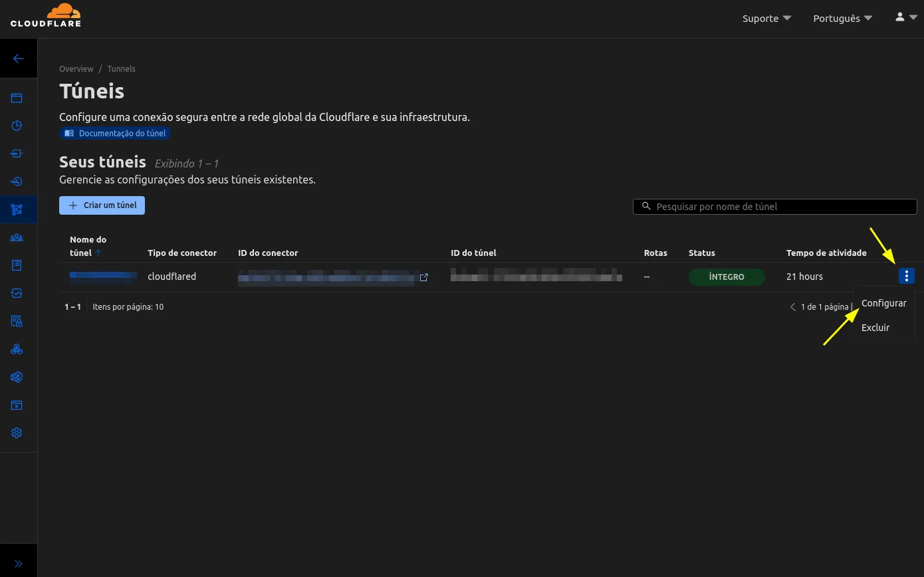The width and height of the screenshot is (924, 577).
Task: Open the starred window sidebar icon
Action: (17, 405)
